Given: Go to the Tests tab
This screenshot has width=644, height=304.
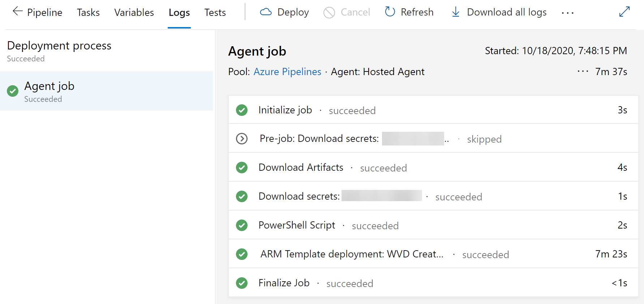Looking at the screenshot, I should pyautogui.click(x=215, y=13).
